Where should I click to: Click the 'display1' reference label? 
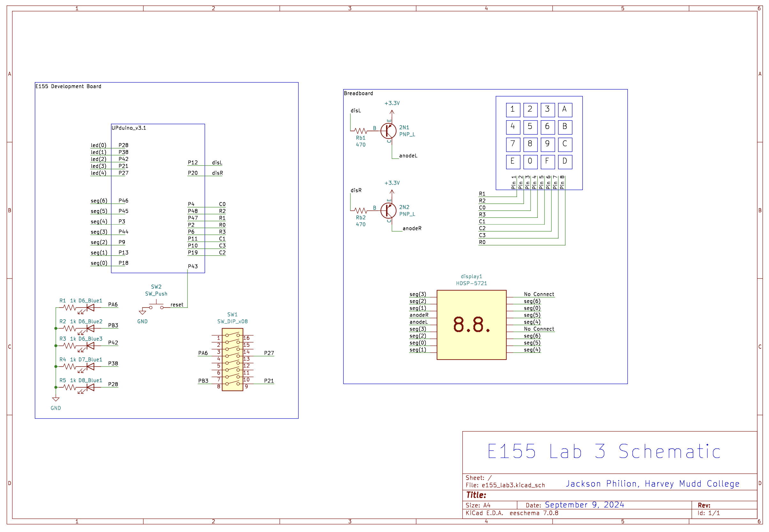point(471,276)
